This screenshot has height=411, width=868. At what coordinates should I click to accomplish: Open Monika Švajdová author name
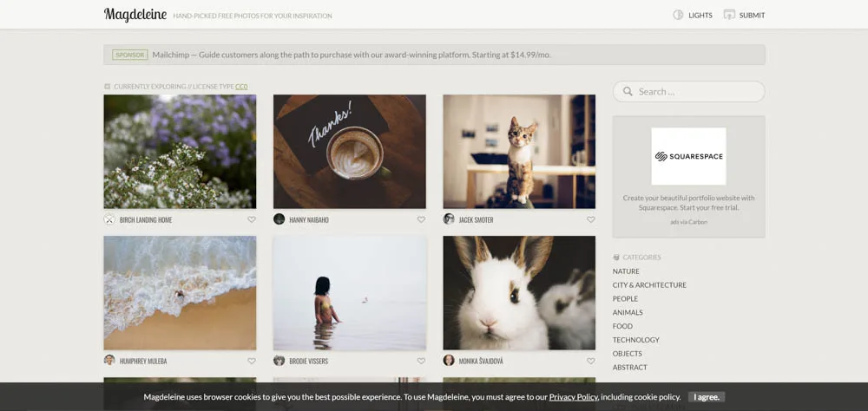tap(481, 362)
